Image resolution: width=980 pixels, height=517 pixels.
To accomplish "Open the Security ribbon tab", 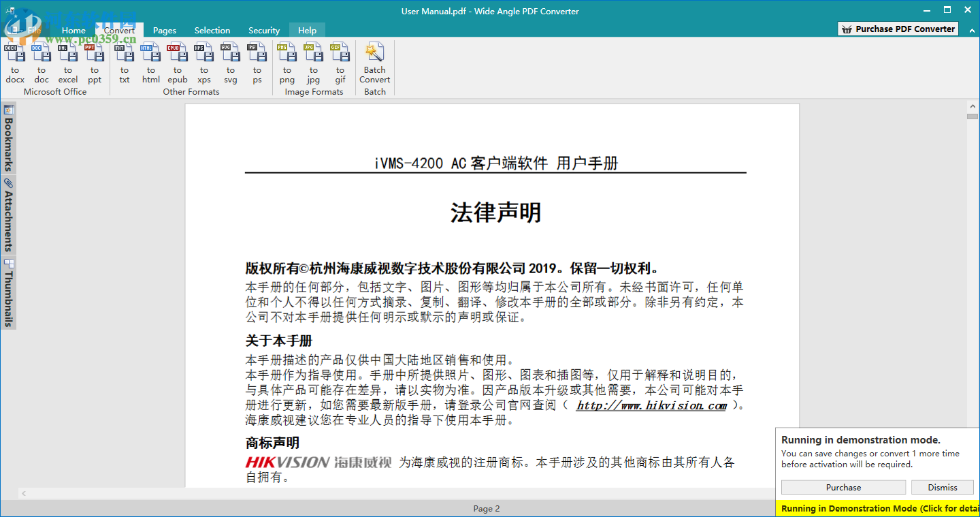I will (x=264, y=30).
